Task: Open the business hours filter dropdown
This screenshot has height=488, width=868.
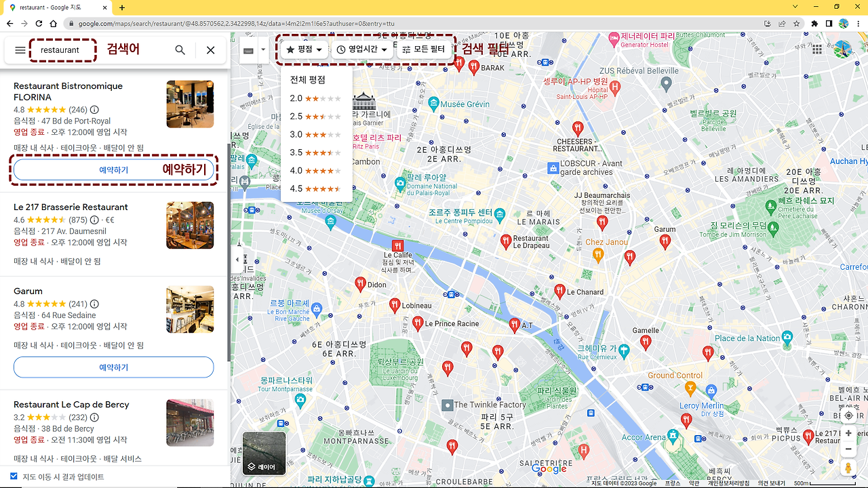Action: click(362, 49)
